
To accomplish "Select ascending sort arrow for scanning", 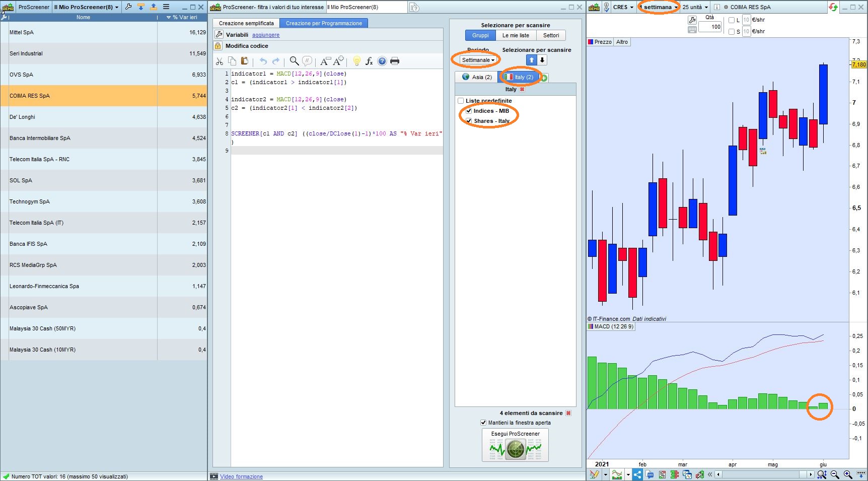I will pyautogui.click(x=532, y=60).
